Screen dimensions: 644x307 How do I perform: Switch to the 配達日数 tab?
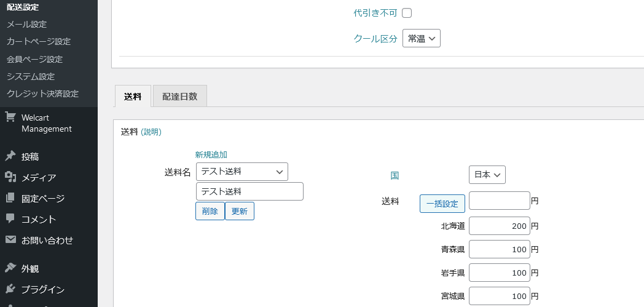click(x=180, y=96)
